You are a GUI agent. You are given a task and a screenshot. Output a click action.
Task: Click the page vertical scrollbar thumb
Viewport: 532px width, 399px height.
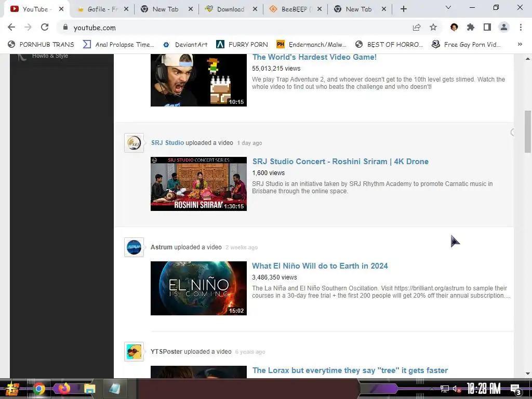click(528, 131)
